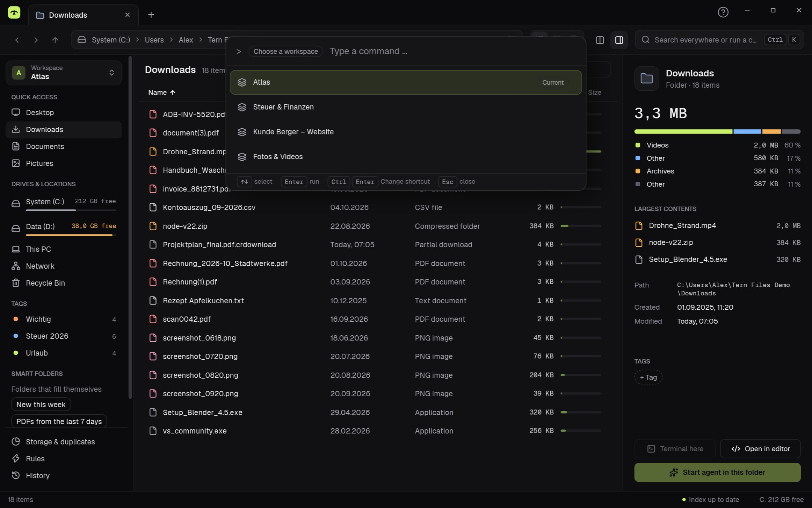Open Storage & duplicates
Viewport: 812px width, 508px height.
tap(64, 442)
